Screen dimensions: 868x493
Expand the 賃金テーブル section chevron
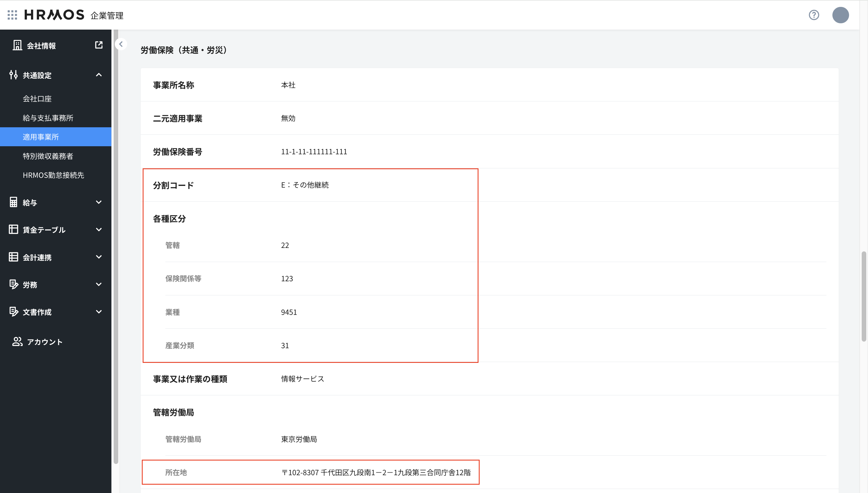click(98, 230)
